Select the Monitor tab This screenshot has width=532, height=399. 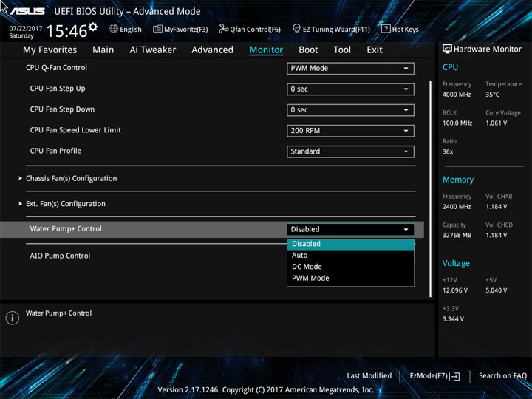[266, 50]
